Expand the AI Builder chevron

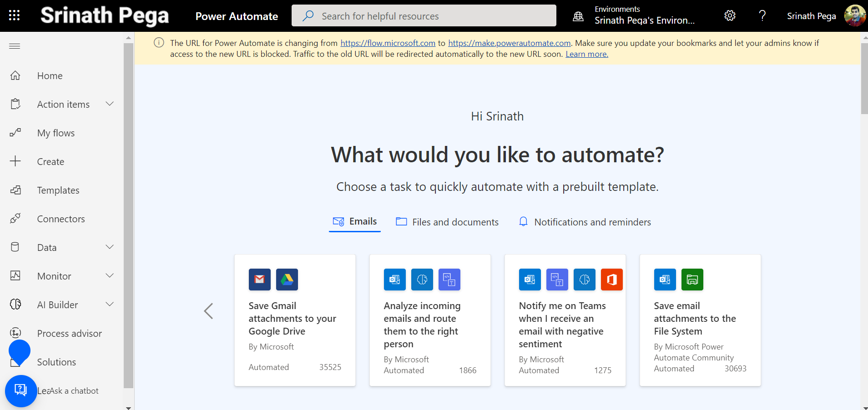coord(110,305)
